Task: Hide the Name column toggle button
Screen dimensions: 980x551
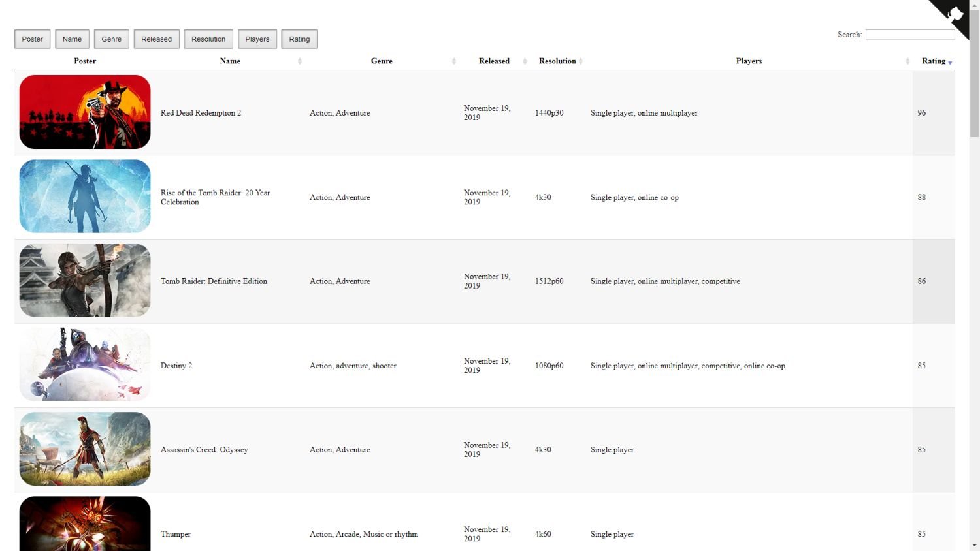Action: coord(72,39)
